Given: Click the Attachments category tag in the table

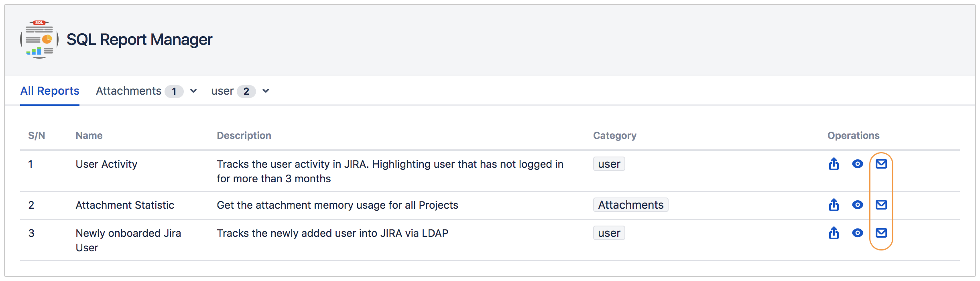Looking at the screenshot, I should (x=630, y=205).
